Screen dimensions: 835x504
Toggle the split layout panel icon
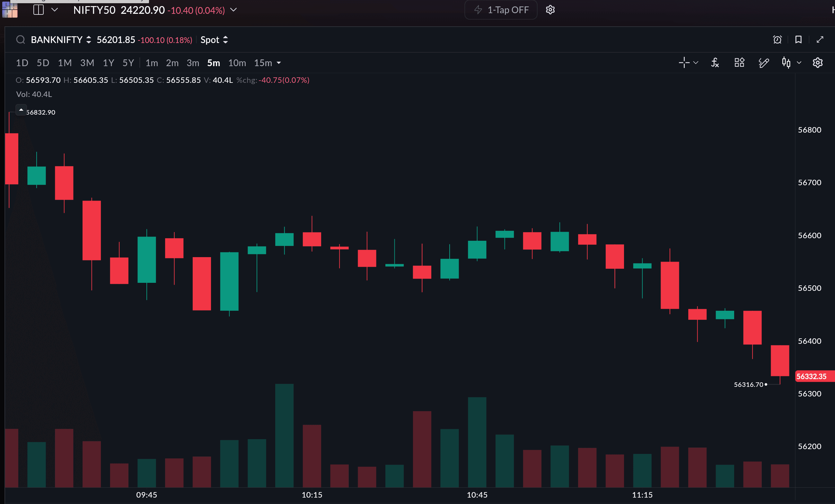(39, 10)
